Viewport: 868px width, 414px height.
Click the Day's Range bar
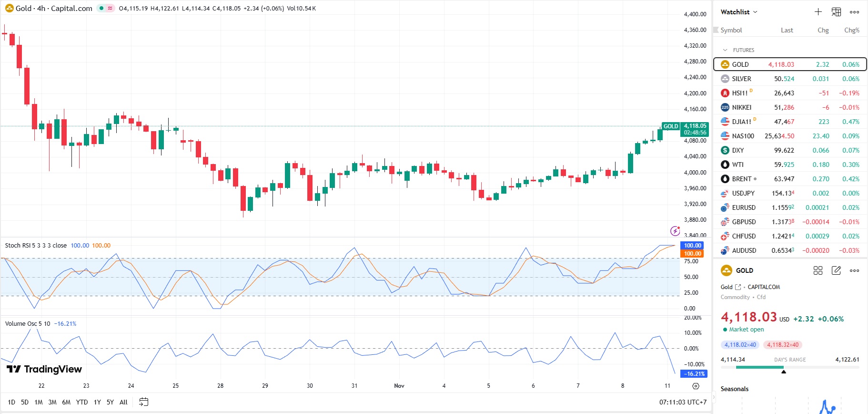click(x=789, y=367)
